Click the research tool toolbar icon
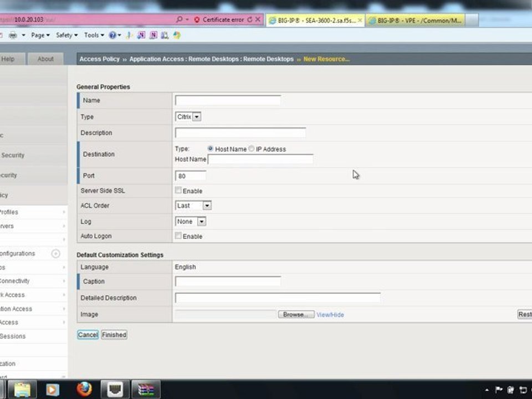The width and height of the screenshot is (532, 399). point(165,35)
